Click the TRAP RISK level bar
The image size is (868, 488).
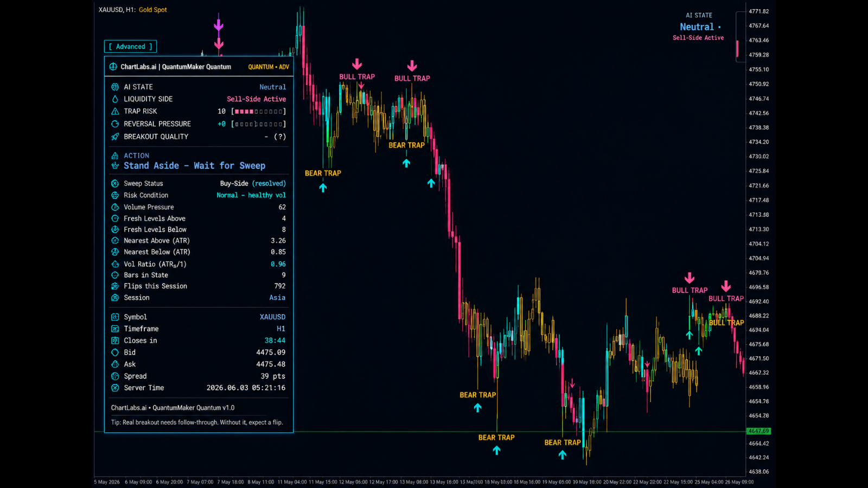tap(258, 111)
